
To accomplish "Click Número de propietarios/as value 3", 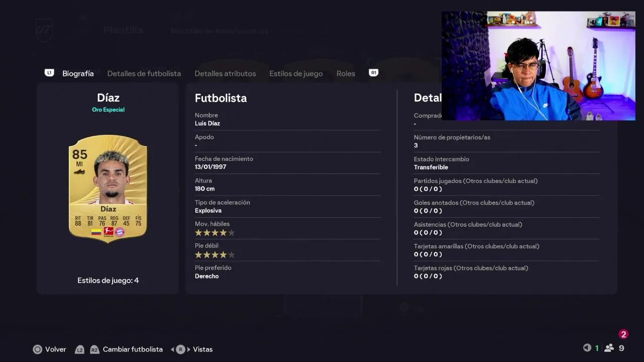I will [416, 145].
